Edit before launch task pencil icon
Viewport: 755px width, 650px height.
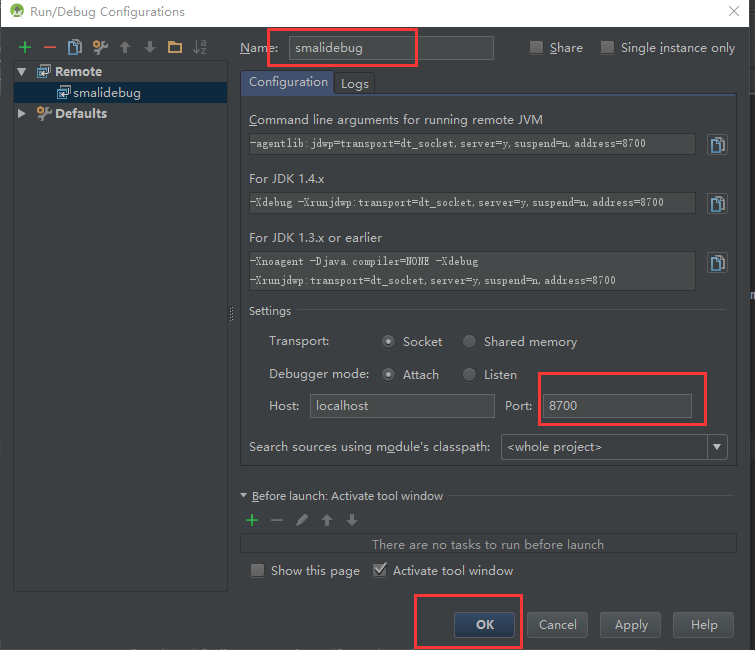coord(302,520)
